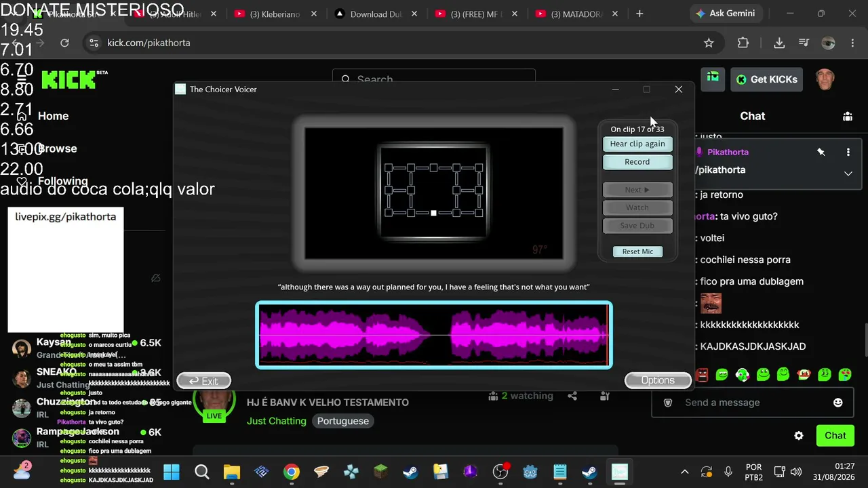
Task: Open the user profile avatar on Kick
Action: pyautogui.click(x=825, y=79)
